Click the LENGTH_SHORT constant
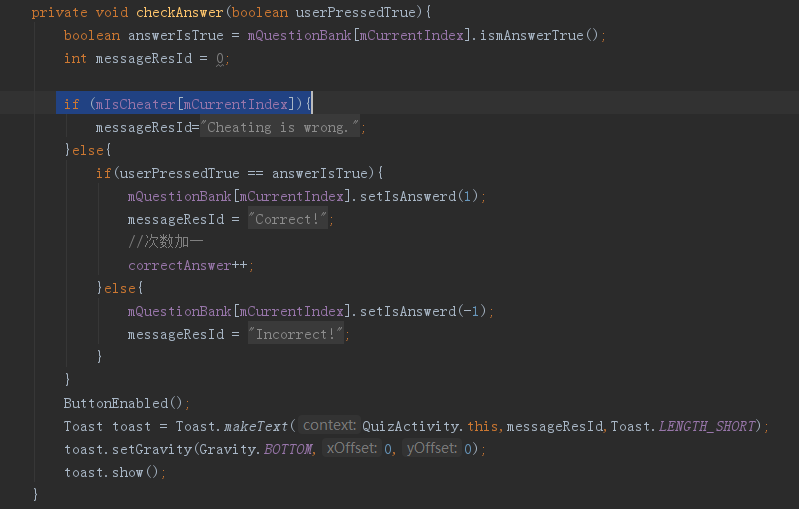The width and height of the screenshot is (799, 509). (x=707, y=426)
